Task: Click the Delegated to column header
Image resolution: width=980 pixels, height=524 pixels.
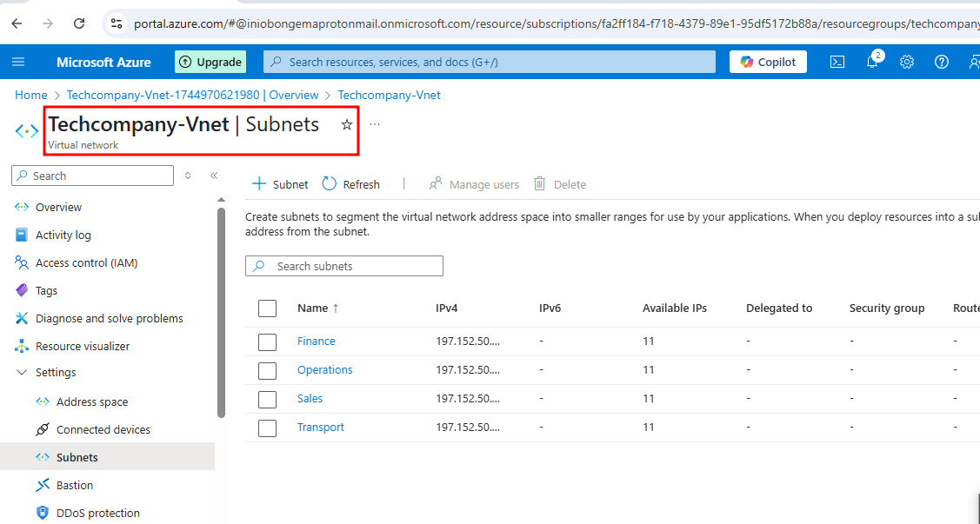Action: coord(779,308)
